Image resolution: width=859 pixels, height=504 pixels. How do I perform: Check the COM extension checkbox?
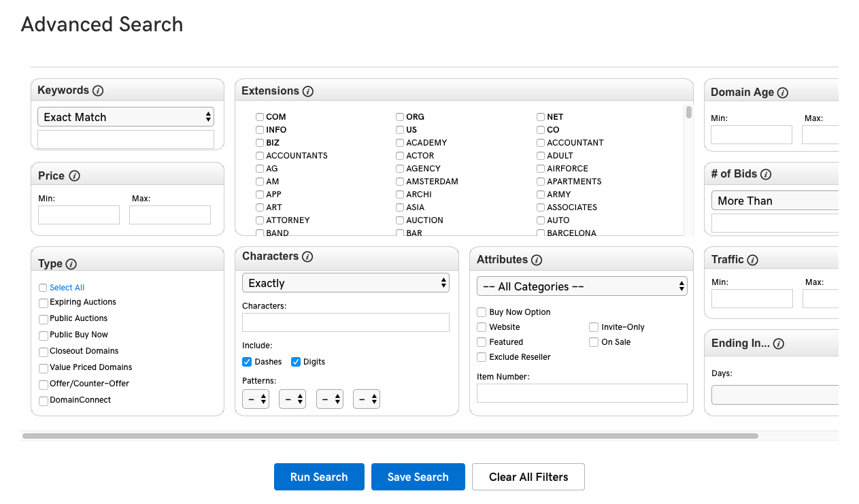(x=260, y=117)
